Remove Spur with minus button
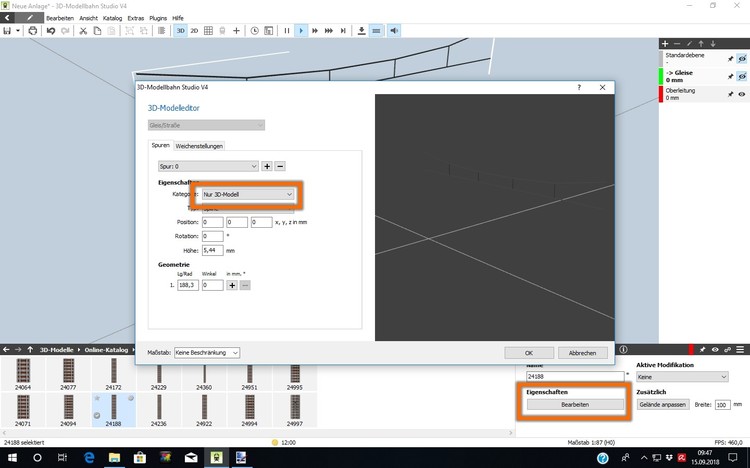The image size is (750, 468). click(280, 166)
